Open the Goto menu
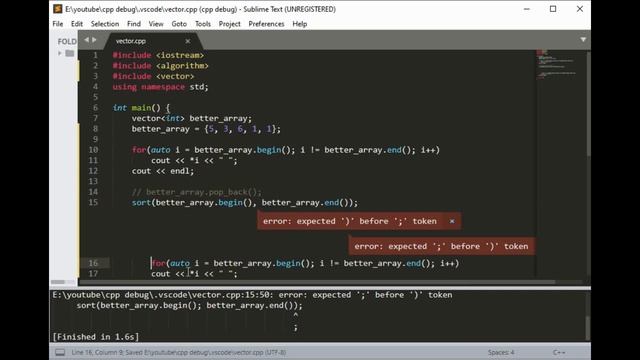The height and width of the screenshot is (360, 640). [179, 24]
